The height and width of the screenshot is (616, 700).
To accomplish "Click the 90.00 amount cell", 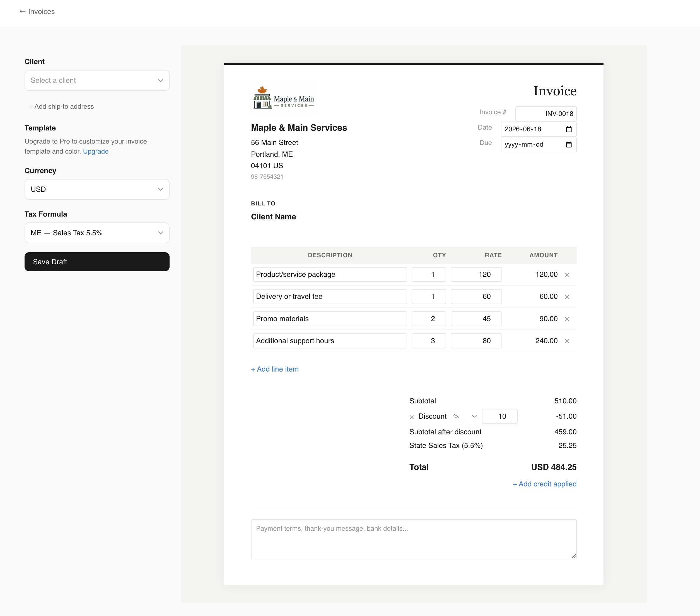I will pos(549,319).
